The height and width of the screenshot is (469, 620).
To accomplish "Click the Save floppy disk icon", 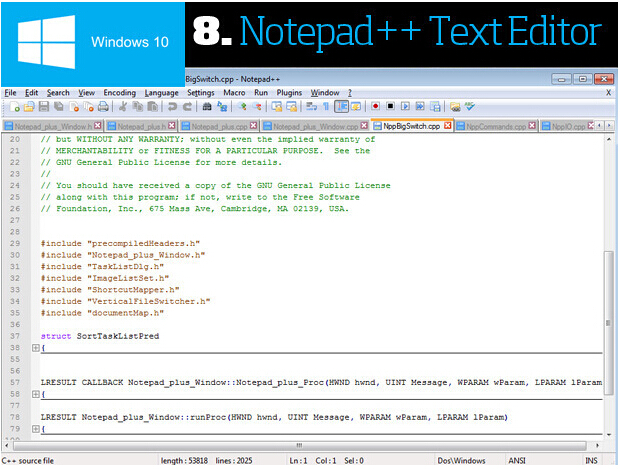I will pyautogui.click(x=44, y=106).
